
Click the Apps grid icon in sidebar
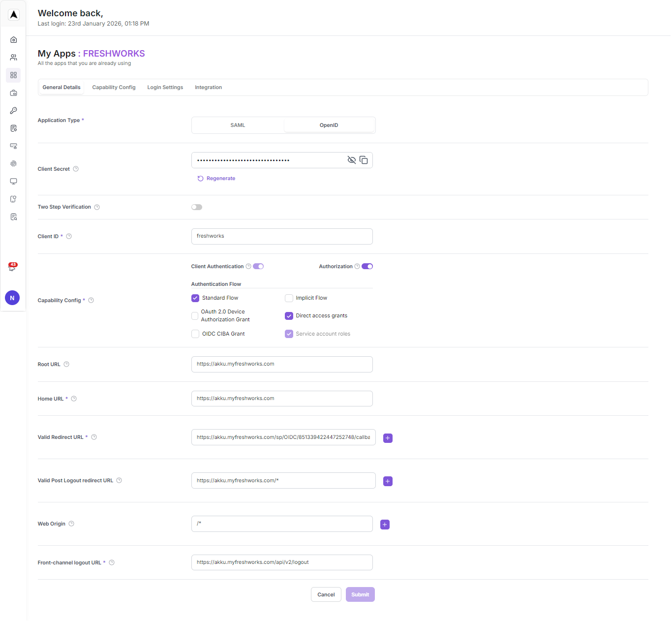(13, 75)
